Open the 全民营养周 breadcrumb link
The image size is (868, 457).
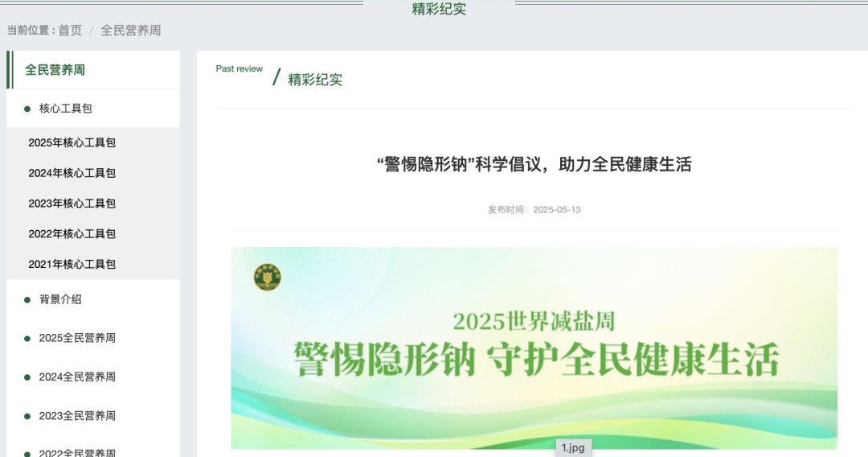pos(131,31)
